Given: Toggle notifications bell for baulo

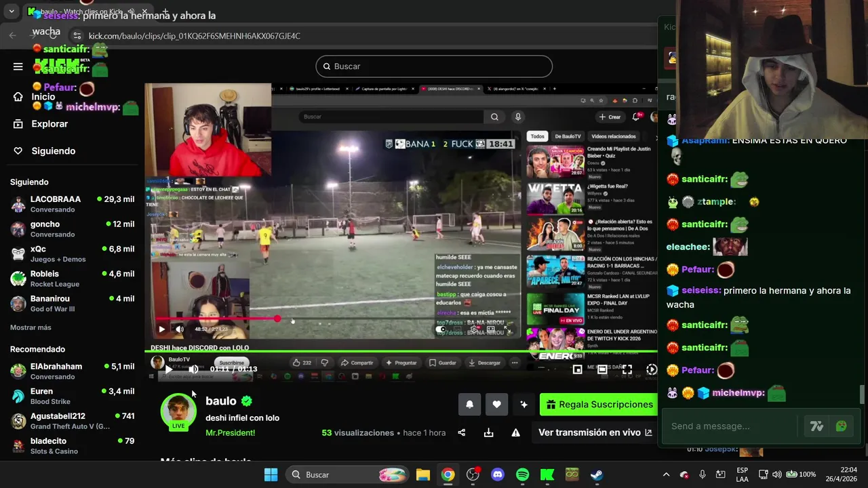Looking at the screenshot, I should [469, 405].
